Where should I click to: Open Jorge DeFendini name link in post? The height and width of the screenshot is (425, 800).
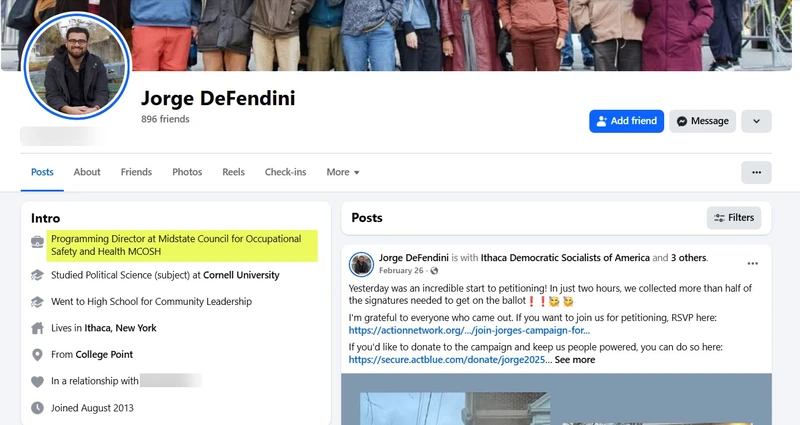414,258
